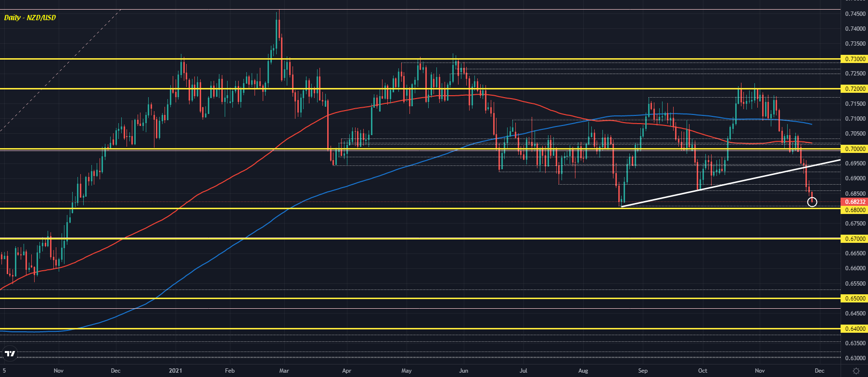Open the chart settings gear icon

click(x=856, y=371)
